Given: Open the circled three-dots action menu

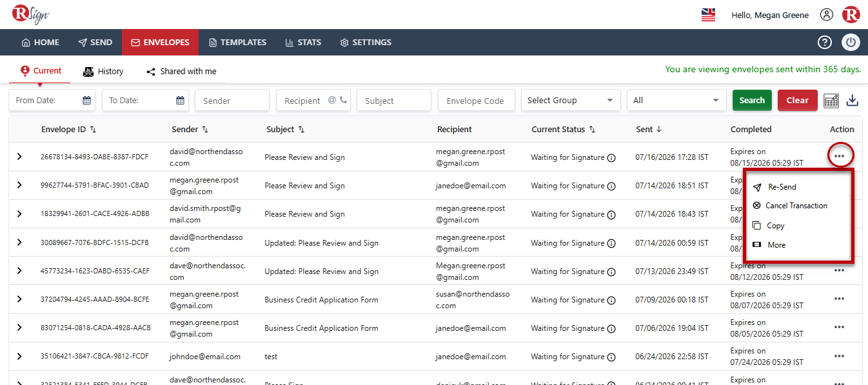Looking at the screenshot, I should pos(839,156).
